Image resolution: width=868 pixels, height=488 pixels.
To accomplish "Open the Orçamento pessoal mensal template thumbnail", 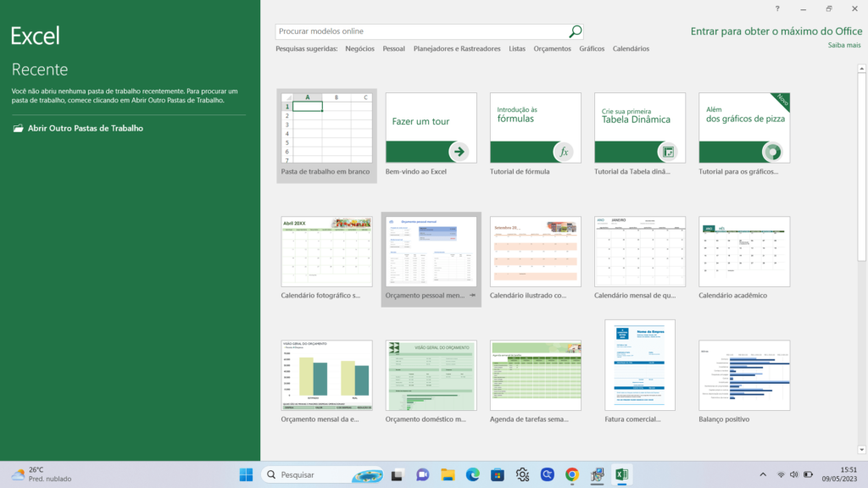I will click(431, 252).
